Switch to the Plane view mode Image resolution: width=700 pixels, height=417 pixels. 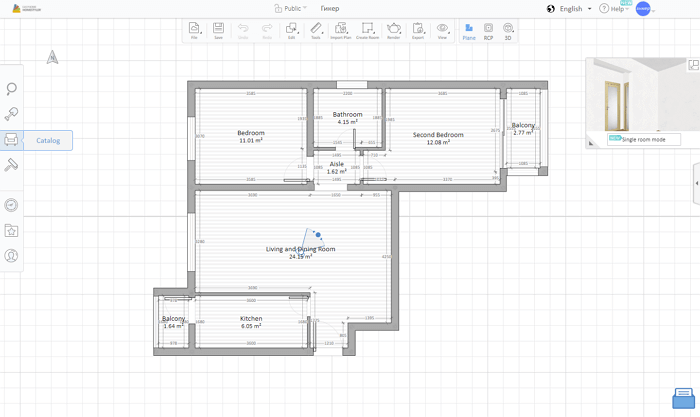[x=469, y=31]
